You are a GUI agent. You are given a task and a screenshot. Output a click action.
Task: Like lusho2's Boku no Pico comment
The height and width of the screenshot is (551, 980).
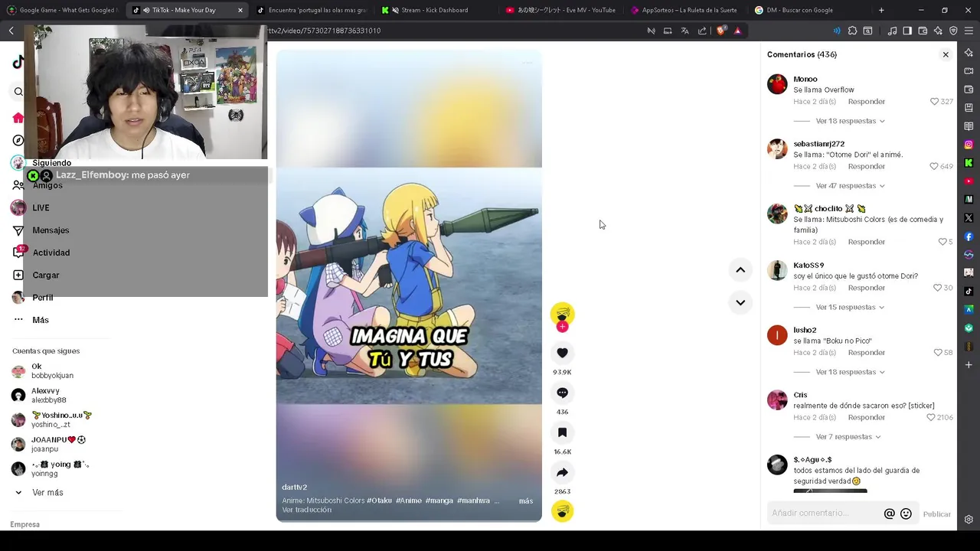pos(937,353)
